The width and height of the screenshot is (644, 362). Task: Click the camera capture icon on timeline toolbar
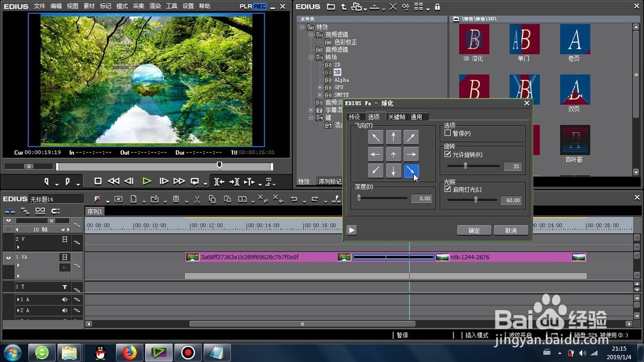(x=118, y=199)
